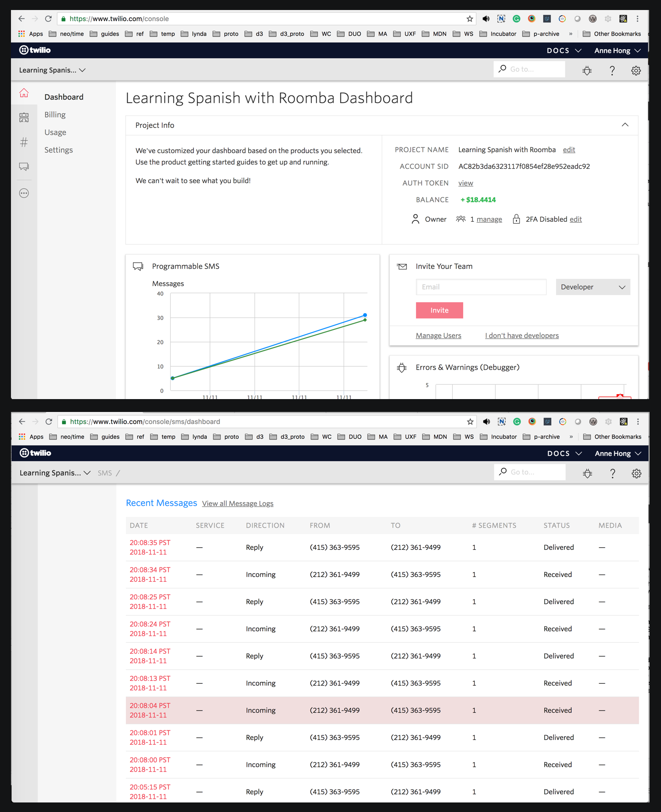The width and height of the screenshot is (661, 812).
Task: Bookmark the console/sms/dashboard page with the star
Action: (x=470, y=421)
